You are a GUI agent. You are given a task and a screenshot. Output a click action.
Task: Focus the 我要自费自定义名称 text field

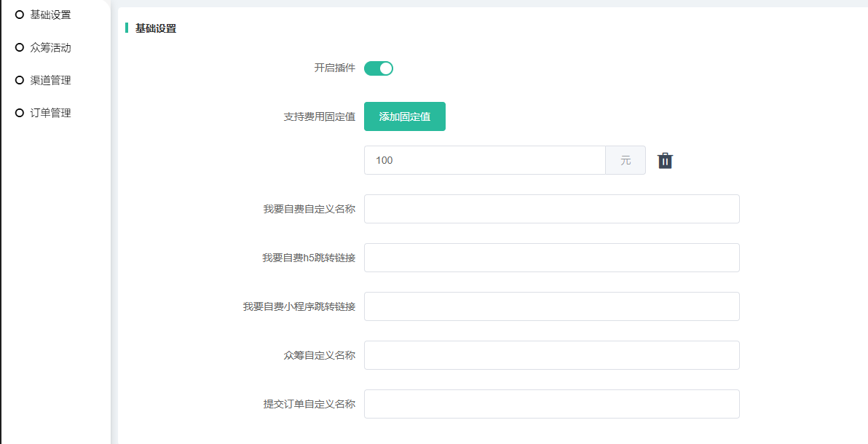[551, 209]
